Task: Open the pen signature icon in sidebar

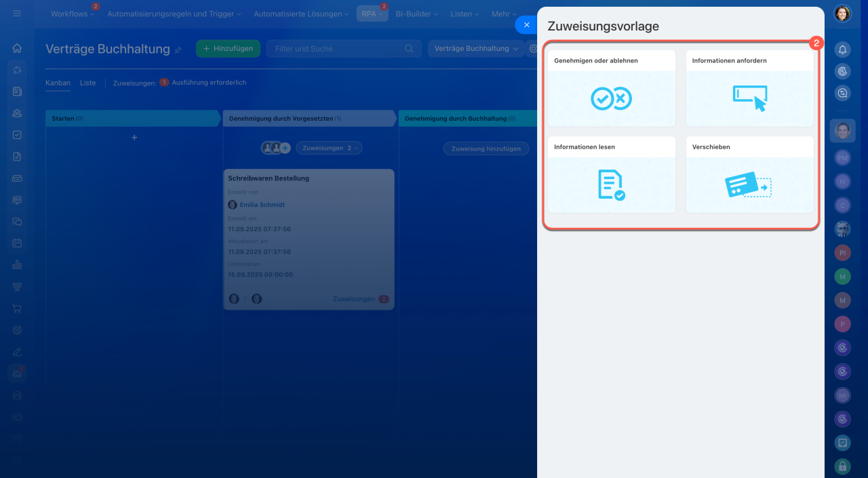Action: pyautogui.click(x=17, y=352)
